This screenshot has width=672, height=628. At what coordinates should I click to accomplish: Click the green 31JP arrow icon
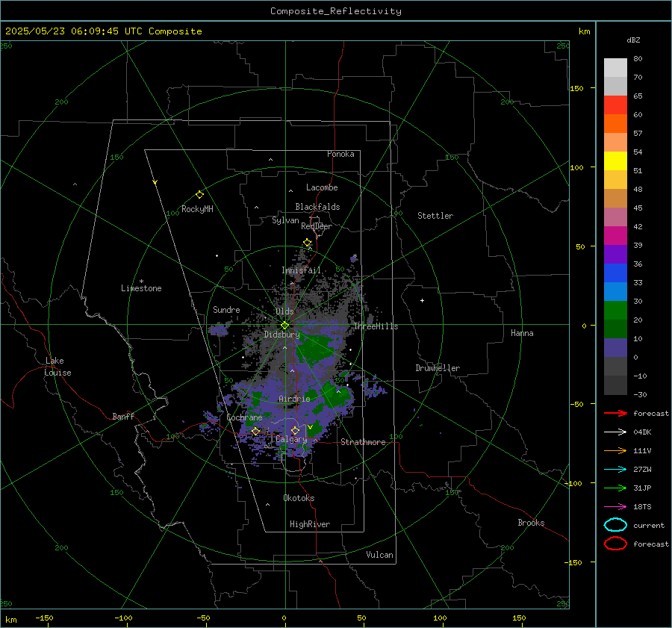615,488
